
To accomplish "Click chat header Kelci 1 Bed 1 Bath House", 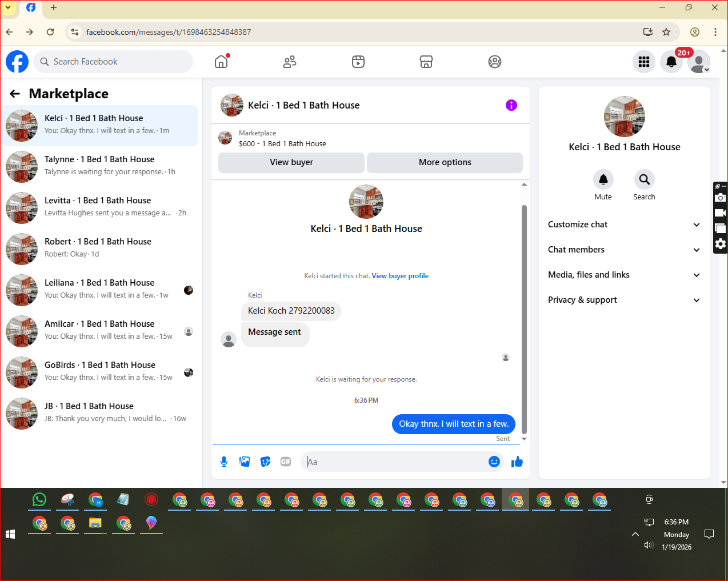I will tap(303, 105).
